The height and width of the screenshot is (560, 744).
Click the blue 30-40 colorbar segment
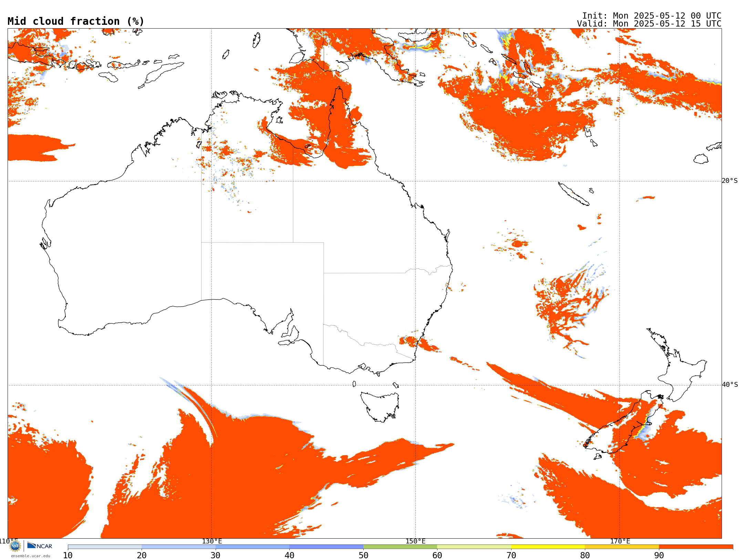tap(252, 547)
